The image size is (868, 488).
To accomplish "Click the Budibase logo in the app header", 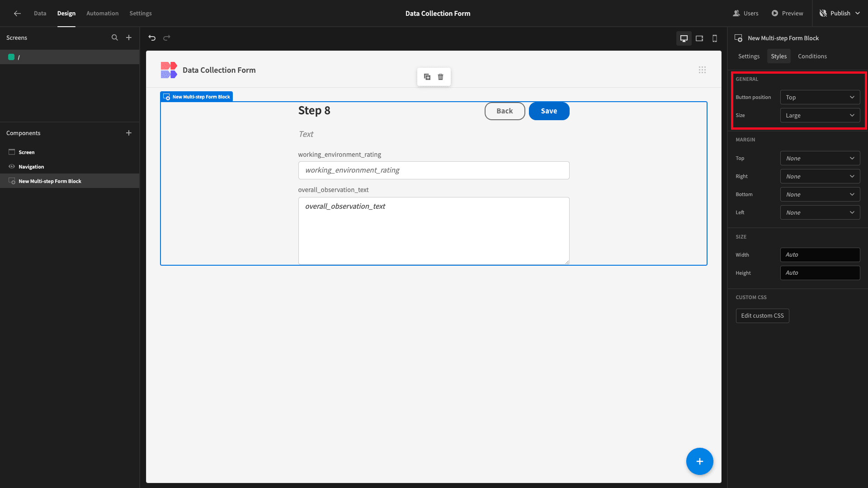I will (169, 70).
